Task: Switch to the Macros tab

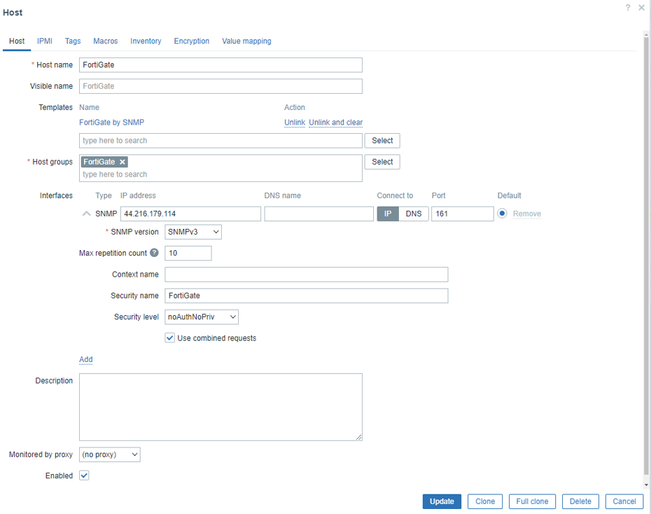Action: (105, 41)
